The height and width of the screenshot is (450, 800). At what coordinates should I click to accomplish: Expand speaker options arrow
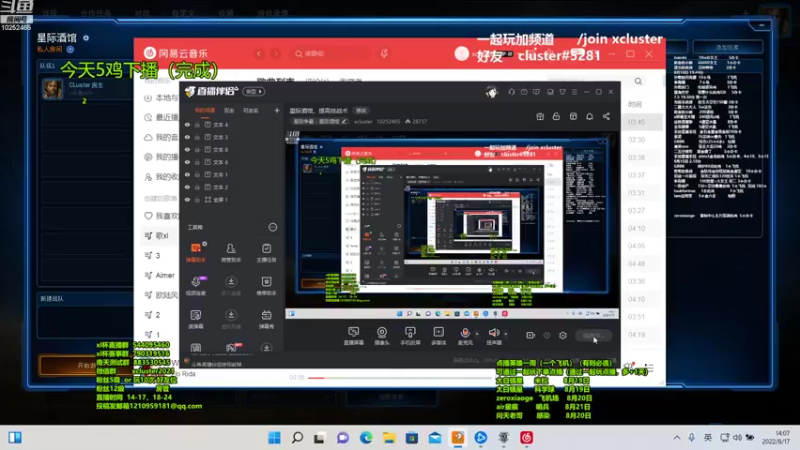point(506,334)
